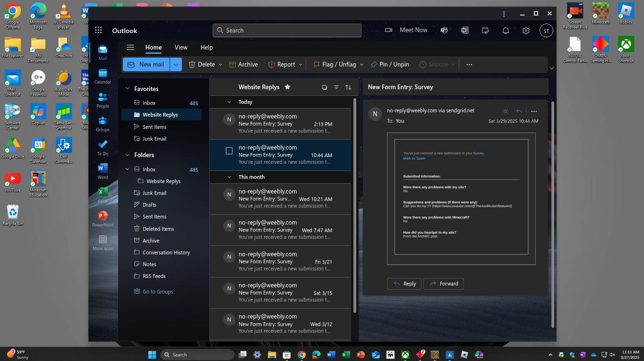
Task: Select Sent Items under Favorites
Action: pyautogui.click(x=162, y=127)
